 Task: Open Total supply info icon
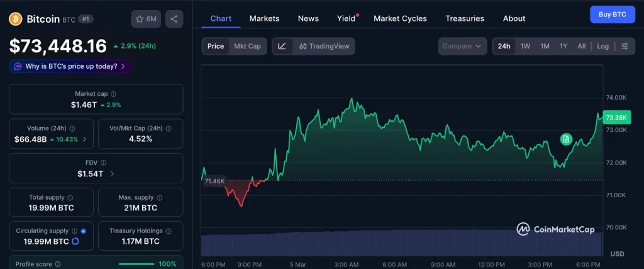[70, 197]
